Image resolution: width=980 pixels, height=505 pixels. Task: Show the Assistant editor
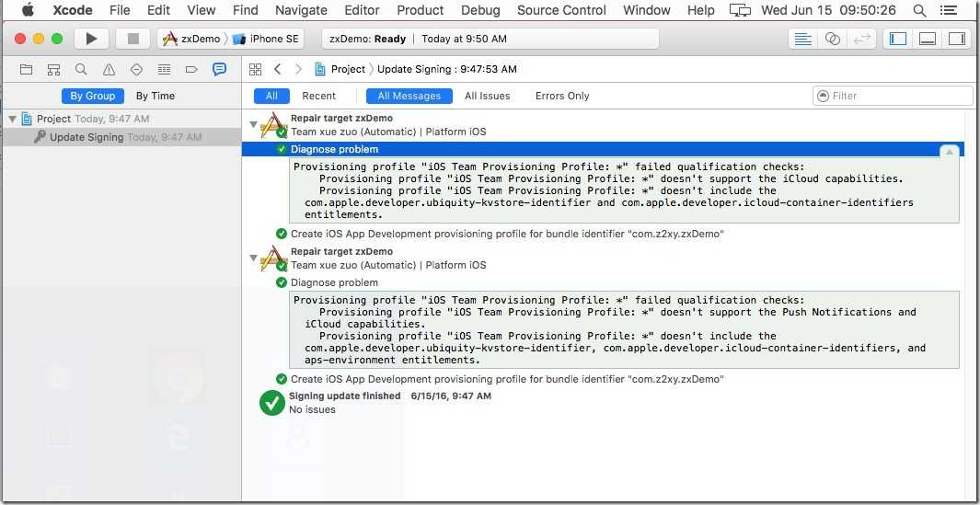(x=832, y=39)
